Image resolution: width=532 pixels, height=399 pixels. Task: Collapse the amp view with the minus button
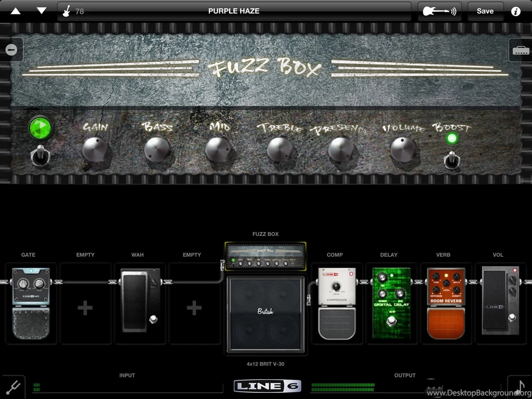10,49
